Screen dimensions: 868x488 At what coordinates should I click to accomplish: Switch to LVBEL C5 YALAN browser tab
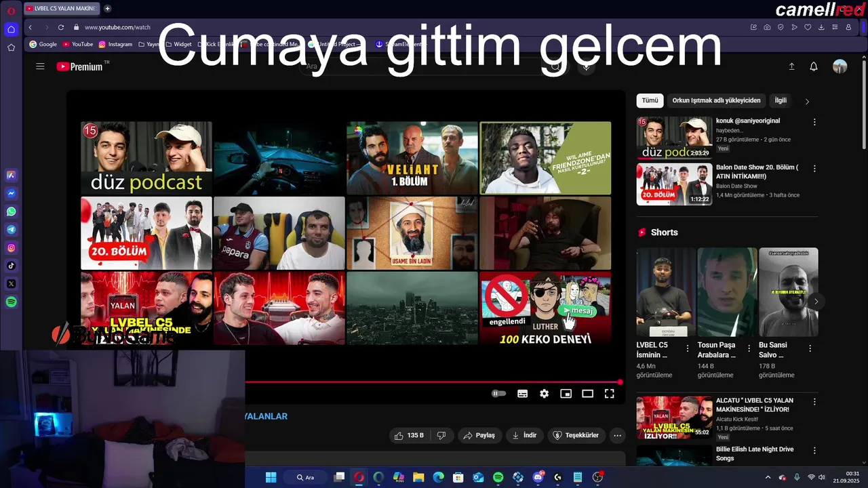click(61, 8)
